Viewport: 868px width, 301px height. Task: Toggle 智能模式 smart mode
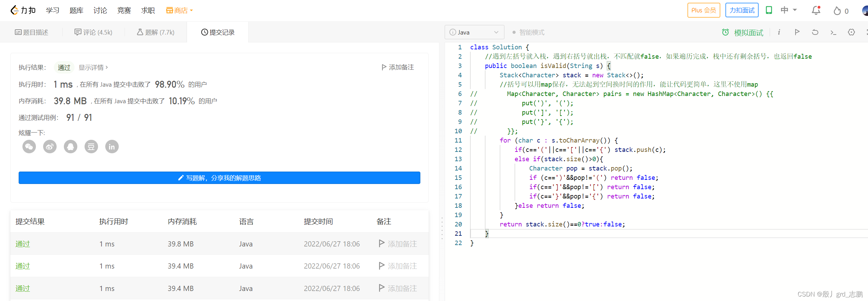point(528,32)
